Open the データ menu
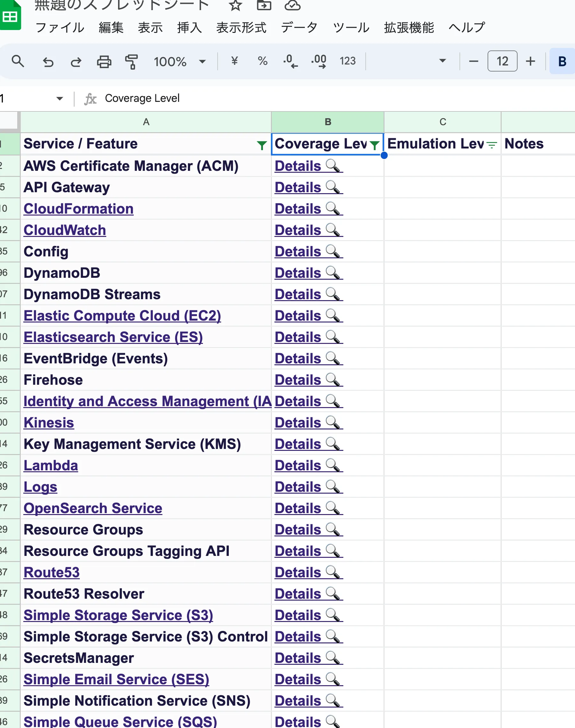The height and width of the screenshot is (728, 575). click(299, 27)
